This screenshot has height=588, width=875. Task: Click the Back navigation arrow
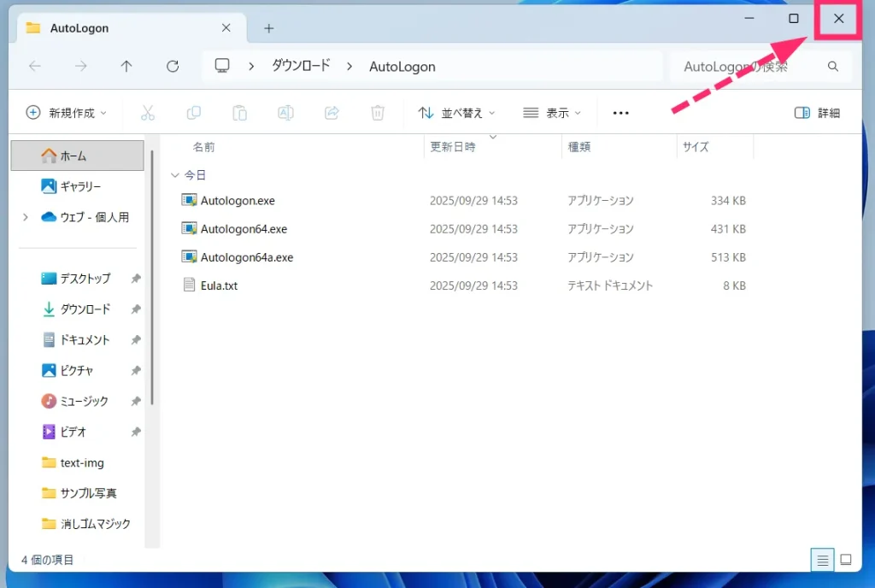point(35,67)
